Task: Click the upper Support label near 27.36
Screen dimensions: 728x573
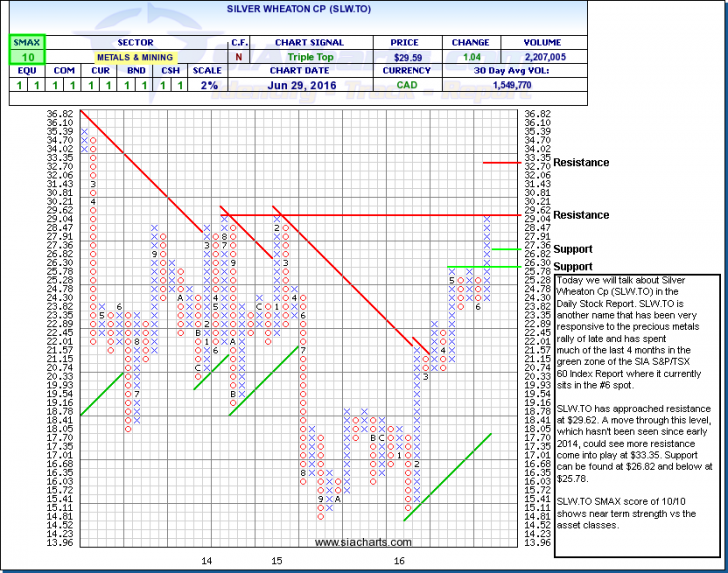Action: coord(574,249)
